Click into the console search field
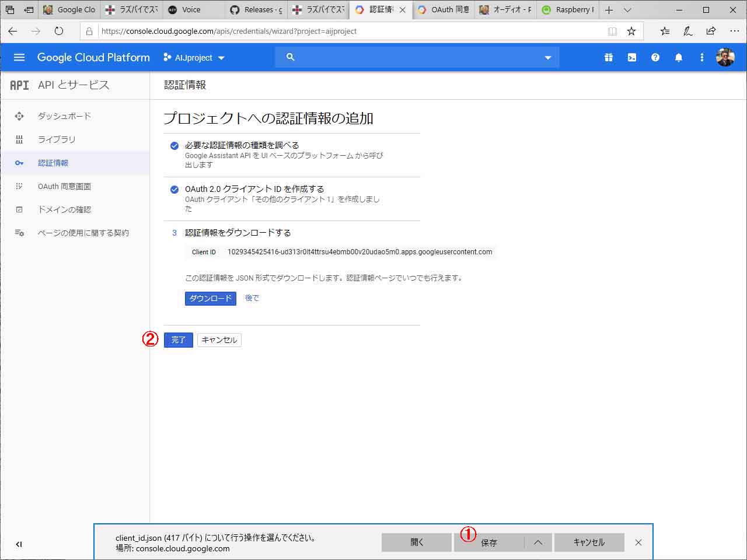Viewport: 747px width, 560px height. point(417,57)
